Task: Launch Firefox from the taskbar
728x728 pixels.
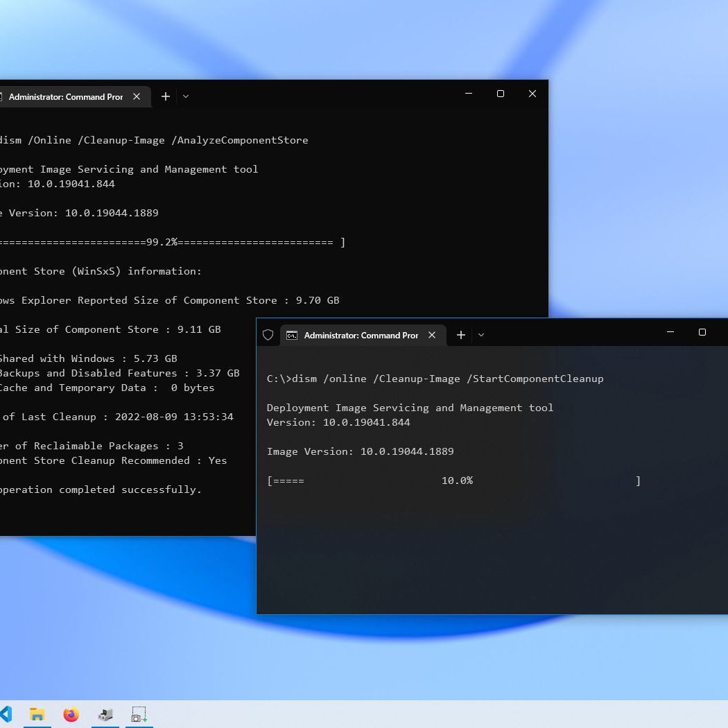Action: click(71, 714)
